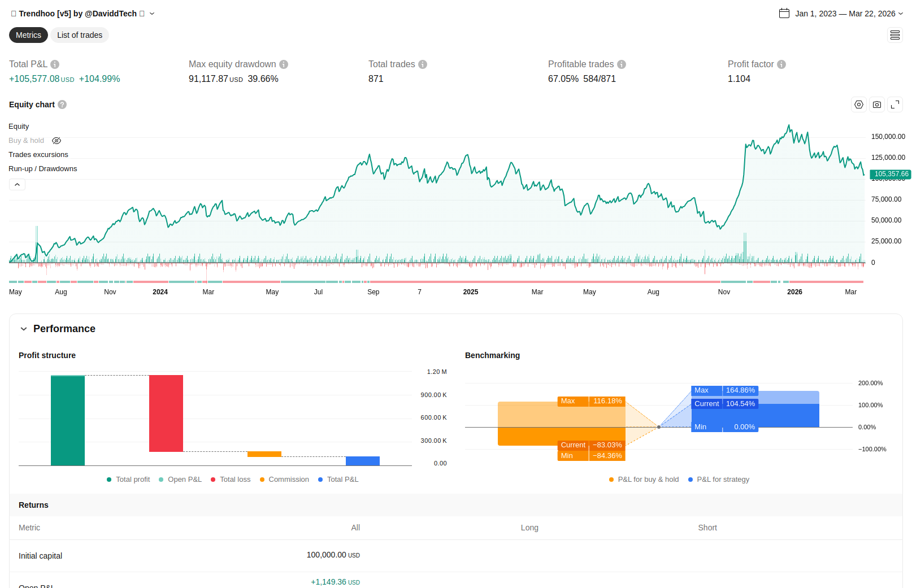Open the Trendhoo strategy dropdown
Screen dimensions: 912x588
(x=152, y=14)
